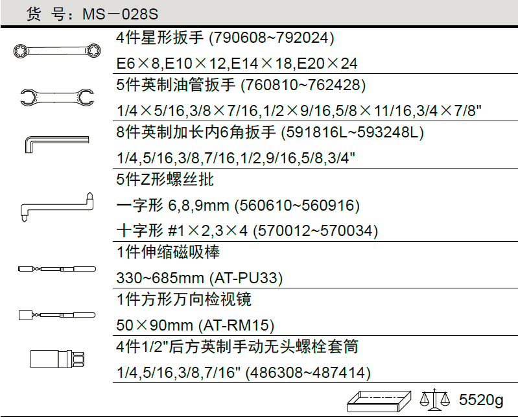The height and width of the screenshot is (420, 518).
Task: Click the 330~685mm (AT-PU33) text
Action: 200,278
